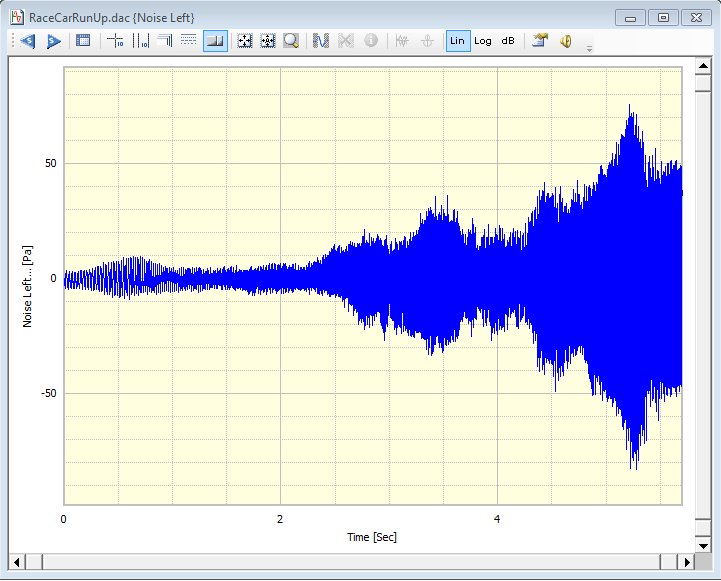Click the overlay layout icon

[x=164, y=41]
